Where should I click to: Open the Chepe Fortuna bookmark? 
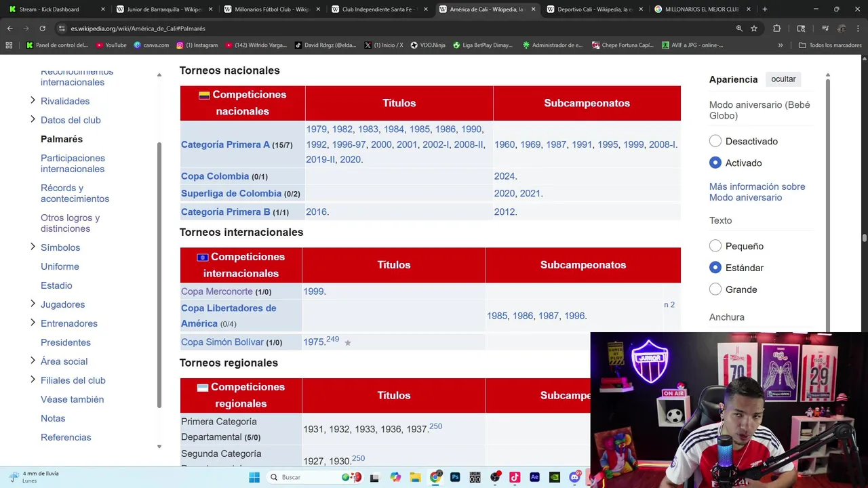(623, 45)
